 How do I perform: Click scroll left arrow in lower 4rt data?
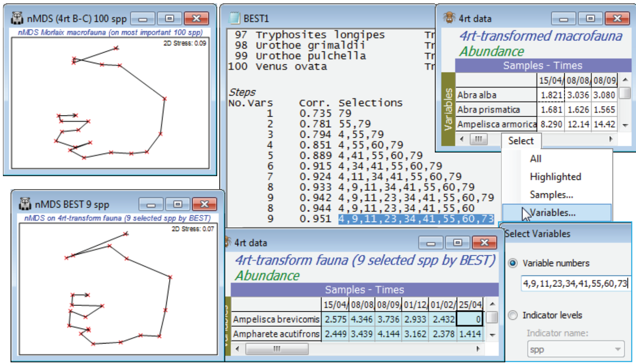click(237, 349)
